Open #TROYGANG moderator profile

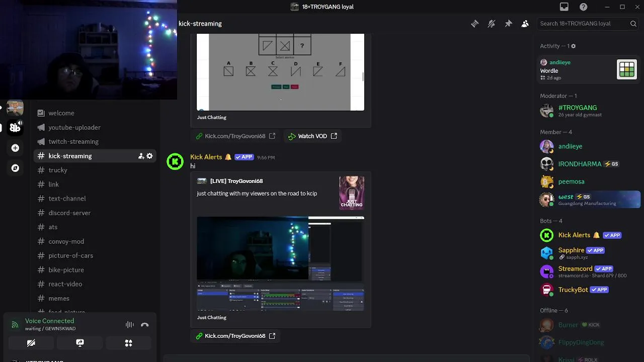[589, 111]
